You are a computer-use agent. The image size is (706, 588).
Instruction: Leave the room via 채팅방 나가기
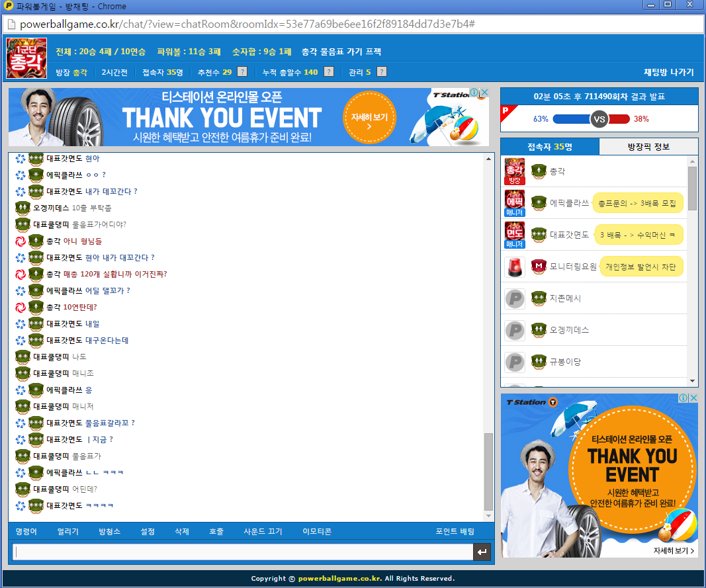(669, 72)
